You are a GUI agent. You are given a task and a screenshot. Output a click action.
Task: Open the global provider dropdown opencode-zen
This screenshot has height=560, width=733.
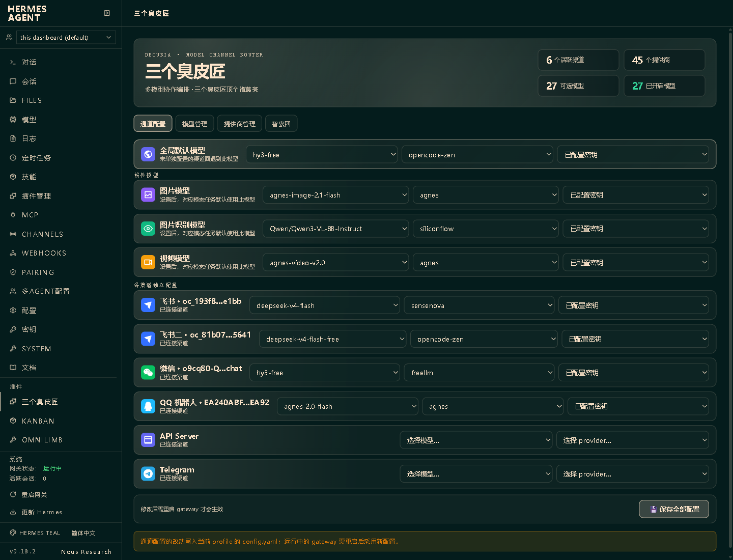tap(477, 155)
